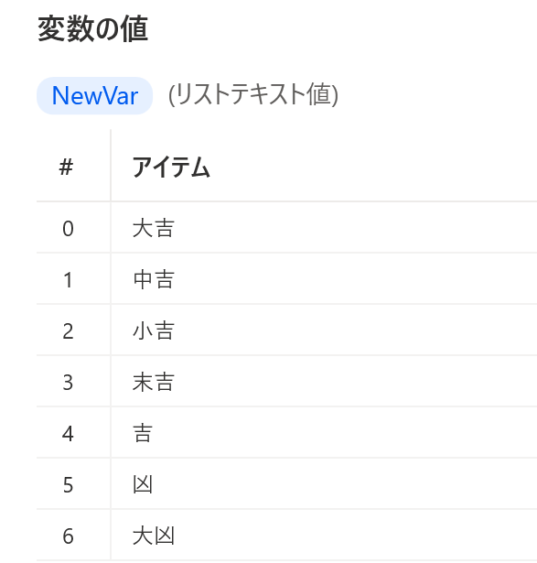The height and width of the screenshot is (563, 537).
Task: Select the 小吉 list item
Action: [x=153, y=331]
